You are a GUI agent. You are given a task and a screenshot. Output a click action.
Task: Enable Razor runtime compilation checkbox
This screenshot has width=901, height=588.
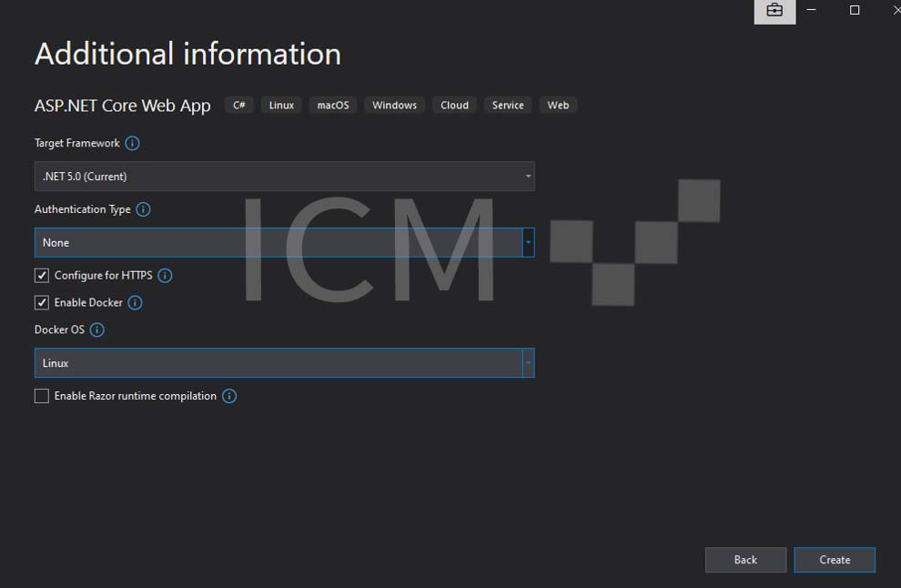42,396
